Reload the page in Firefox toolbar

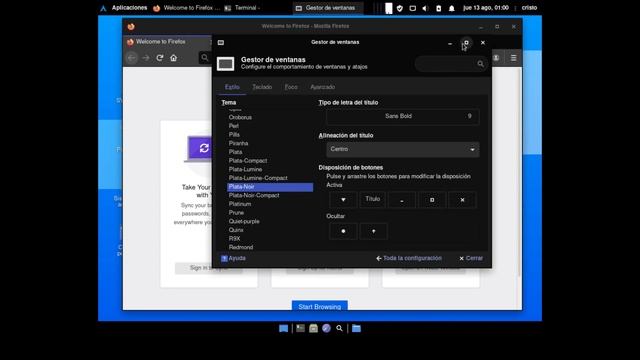pyautogui.click(x=160, y=58)
